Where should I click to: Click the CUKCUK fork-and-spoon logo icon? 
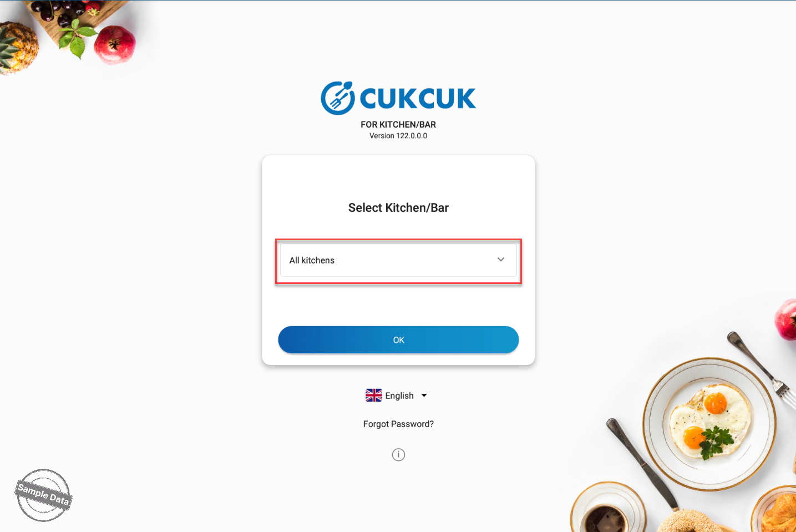(338, 98)
